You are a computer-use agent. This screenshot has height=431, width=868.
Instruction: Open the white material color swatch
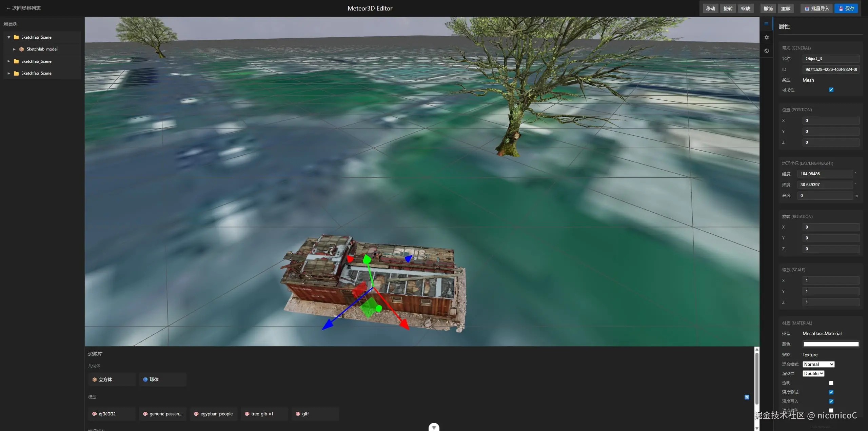[831, 344]
